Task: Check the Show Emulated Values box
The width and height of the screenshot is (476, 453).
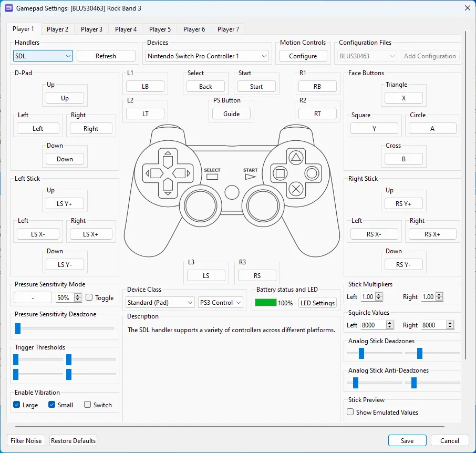Action: coord(350,412)
